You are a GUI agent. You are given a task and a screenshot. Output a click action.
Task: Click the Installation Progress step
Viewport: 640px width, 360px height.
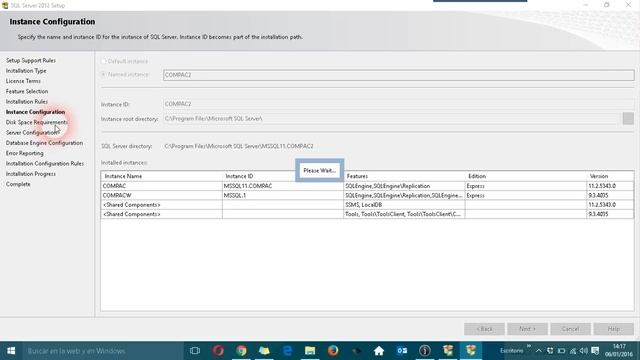point(31,174)
